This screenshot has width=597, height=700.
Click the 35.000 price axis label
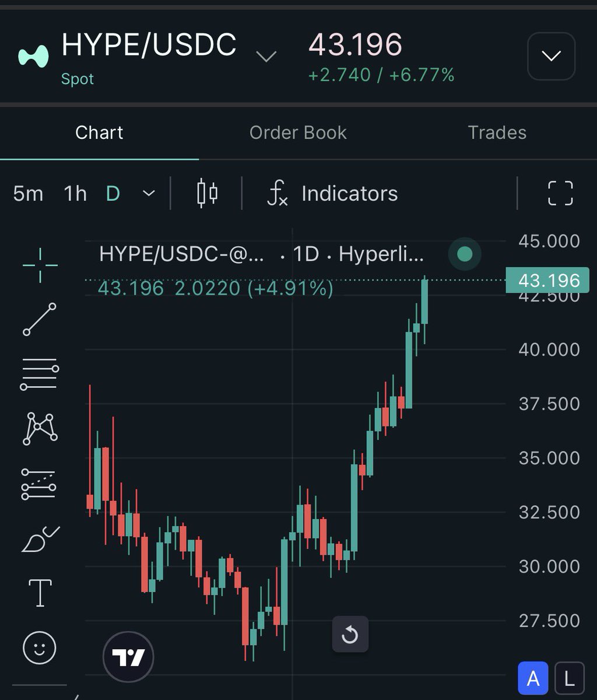549,458
